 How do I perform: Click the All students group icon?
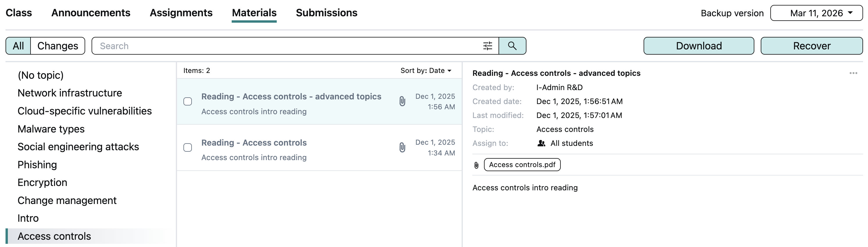click(x=541, y=143)
